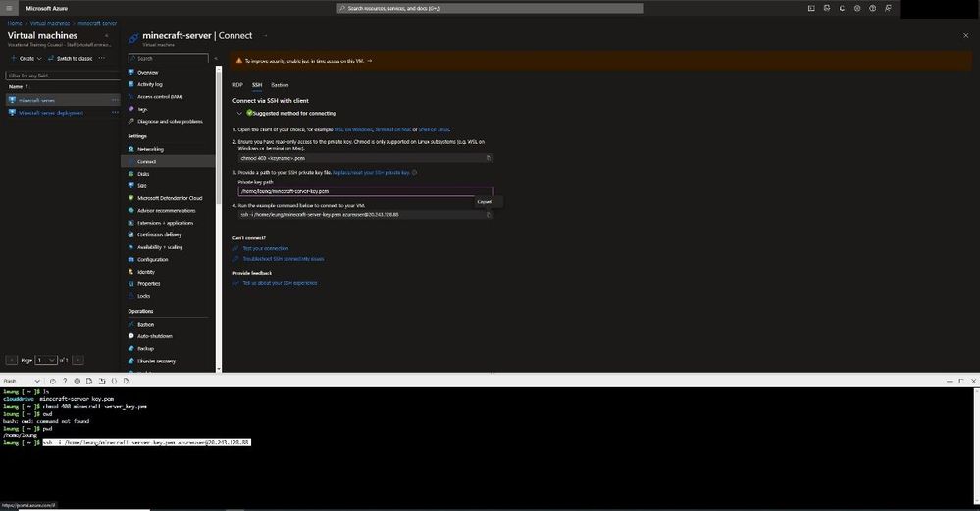Click the Private key path input
980x511 pixels.
[x=366, y=191]
